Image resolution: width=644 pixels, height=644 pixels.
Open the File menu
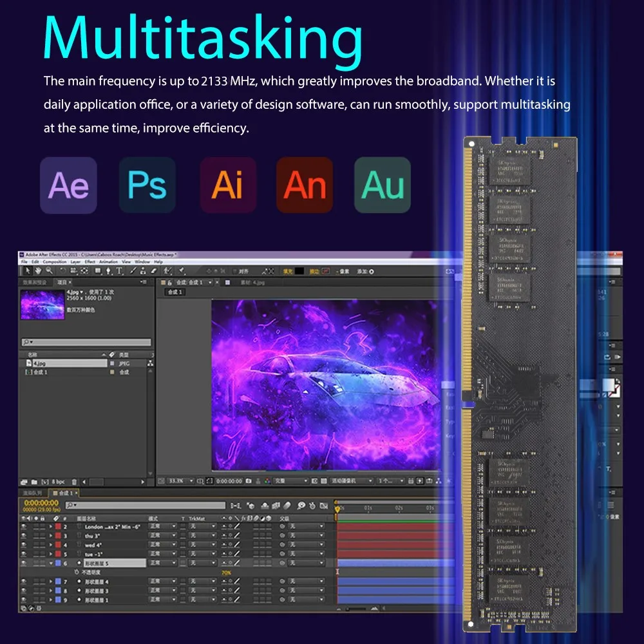[x=24, y=261]
